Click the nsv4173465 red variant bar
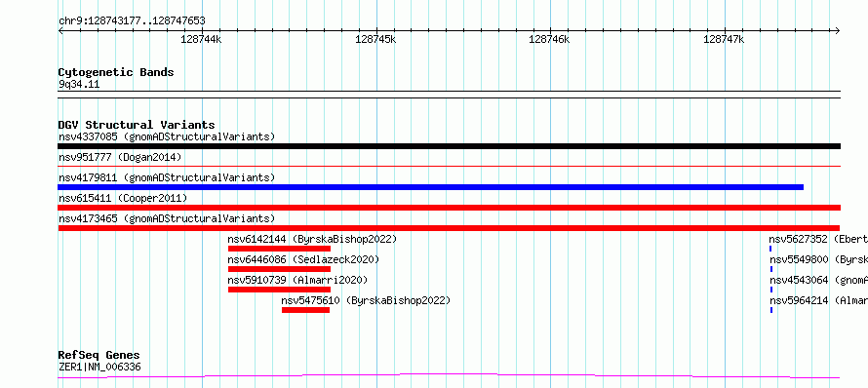Image resolution: width=868 pixels, height=388 pixels. pos(449,228)
